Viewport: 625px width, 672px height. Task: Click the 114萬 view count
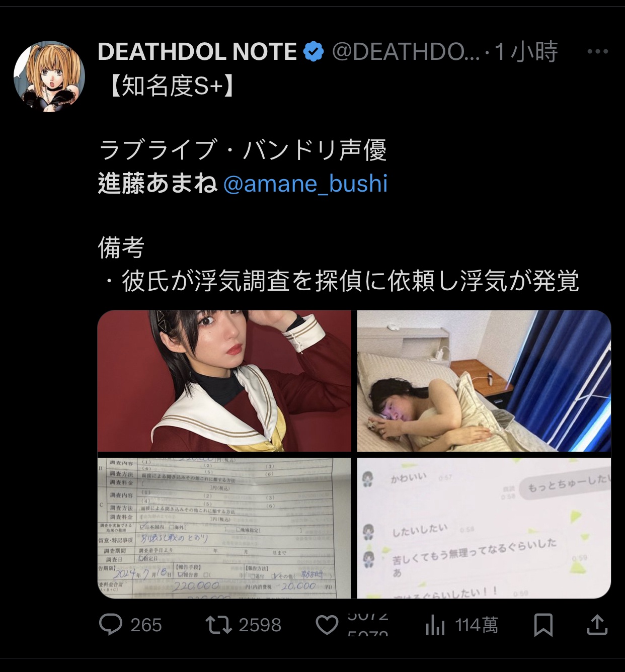(477, 625)
